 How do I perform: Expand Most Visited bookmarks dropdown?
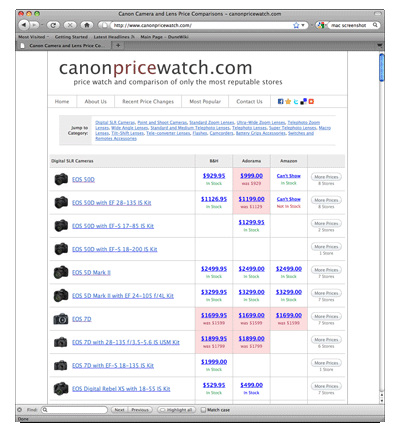[x=34, y=37]
